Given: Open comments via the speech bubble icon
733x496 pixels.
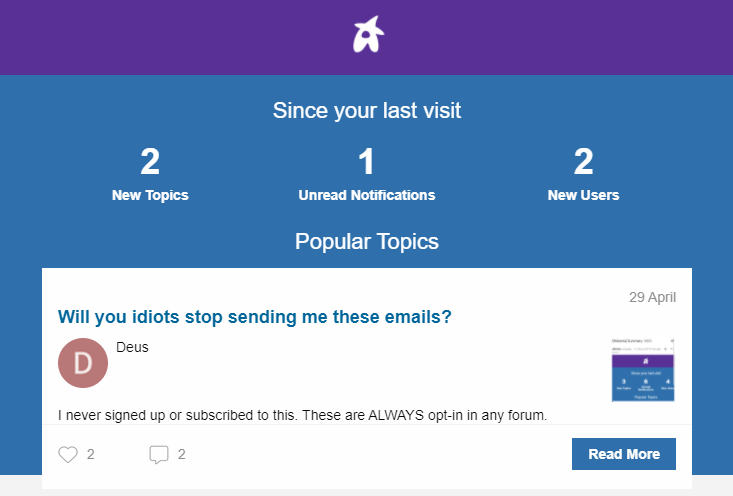Looking at the screenshot, I should coord(158,455).
